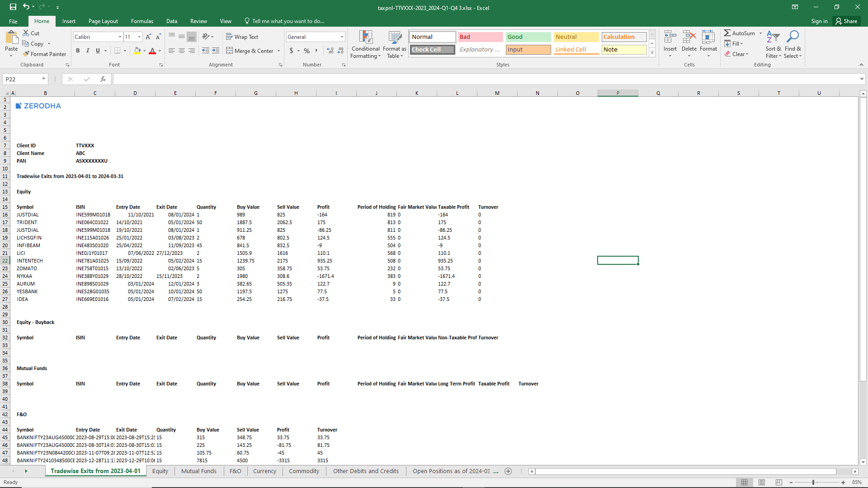Click the Insert cells icon
Viewport: 868px width, 488px height.
(670, 38)
